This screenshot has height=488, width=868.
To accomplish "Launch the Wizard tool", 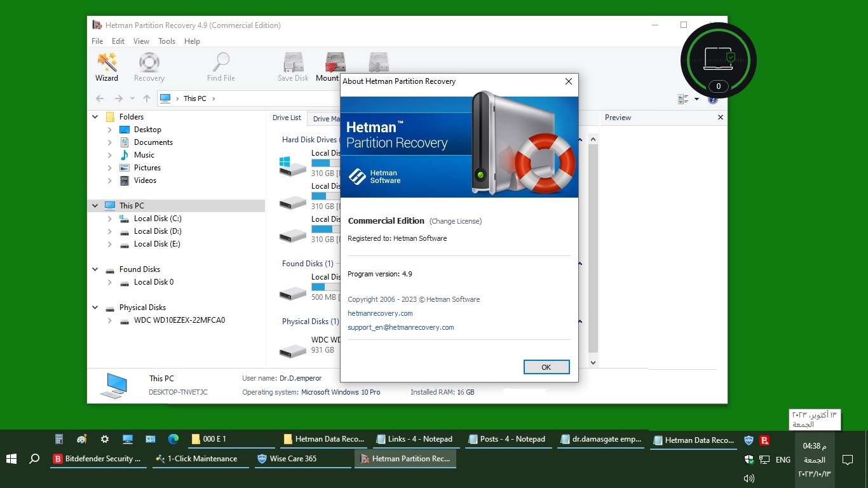I will click(x=107, y=67).
